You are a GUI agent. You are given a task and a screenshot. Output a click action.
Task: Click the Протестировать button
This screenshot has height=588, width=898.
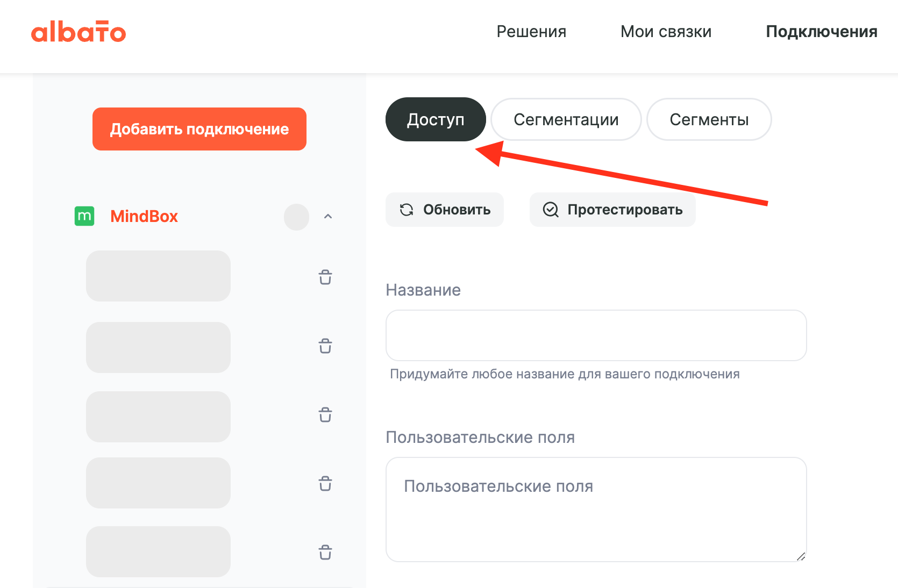(x=612, y=210)
